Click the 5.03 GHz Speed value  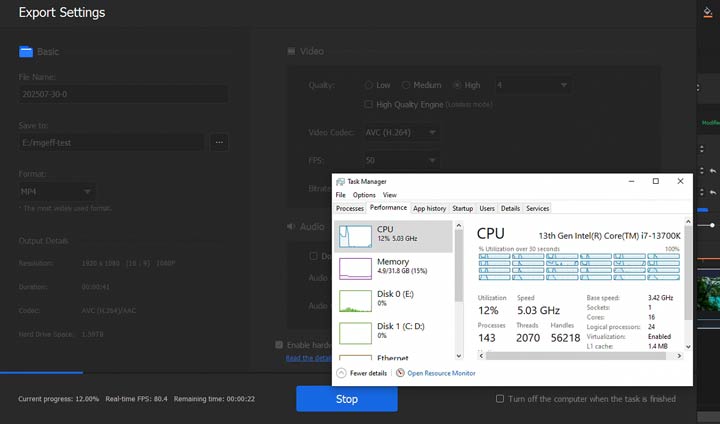(538, 311)
